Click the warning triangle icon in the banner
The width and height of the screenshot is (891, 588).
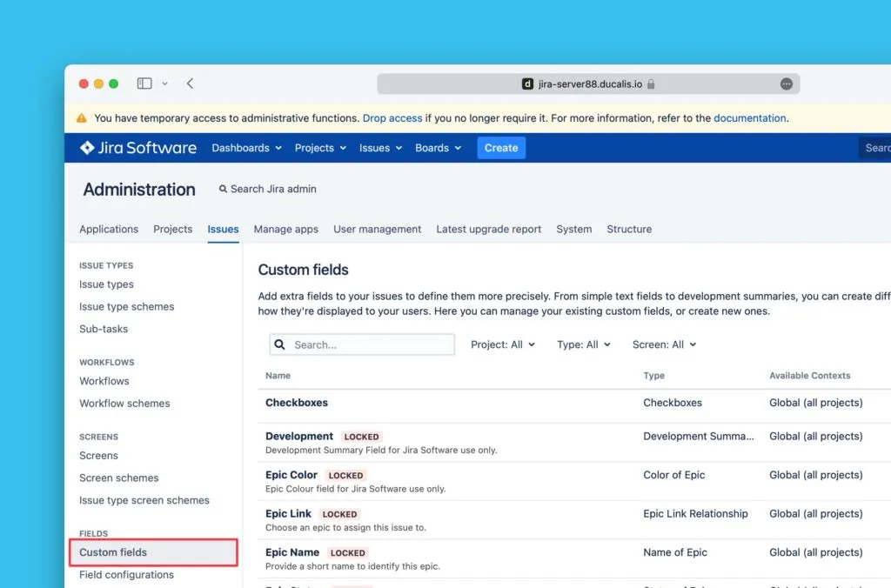pyautogui.click(x=82, y=118)
